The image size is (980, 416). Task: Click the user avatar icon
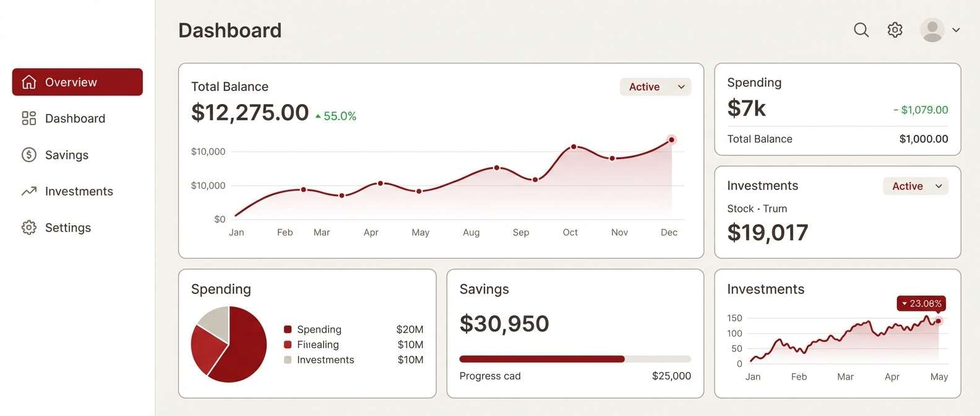click(932, 30)
